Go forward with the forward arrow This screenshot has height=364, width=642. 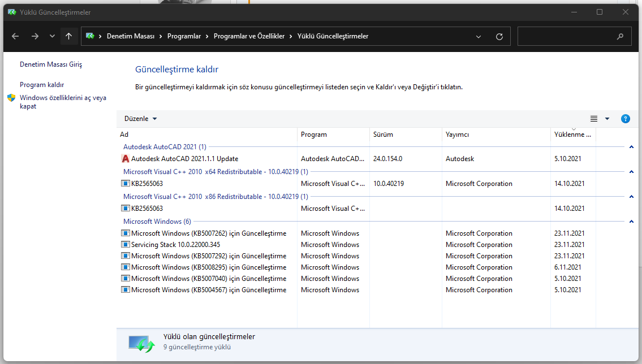coord(35,36)
